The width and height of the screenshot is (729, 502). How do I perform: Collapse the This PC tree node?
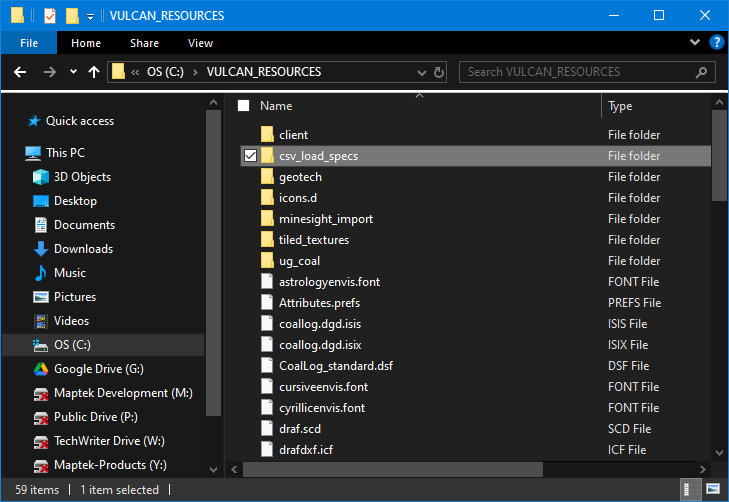pos(15,153)
